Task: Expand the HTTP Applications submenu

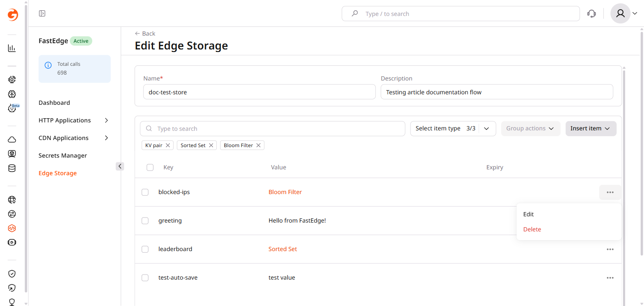Action: click(x=106, y=120)
